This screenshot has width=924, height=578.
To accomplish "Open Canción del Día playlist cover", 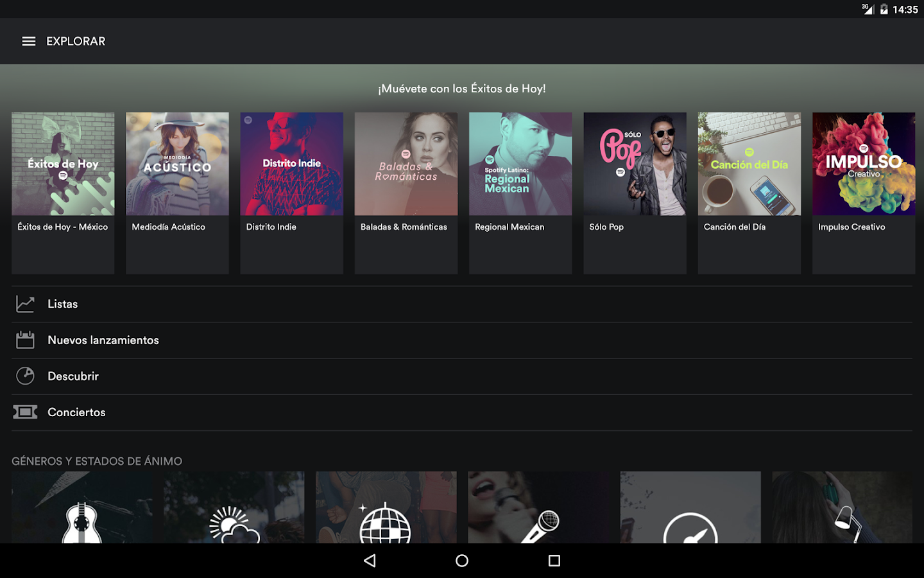I will 749,164.
